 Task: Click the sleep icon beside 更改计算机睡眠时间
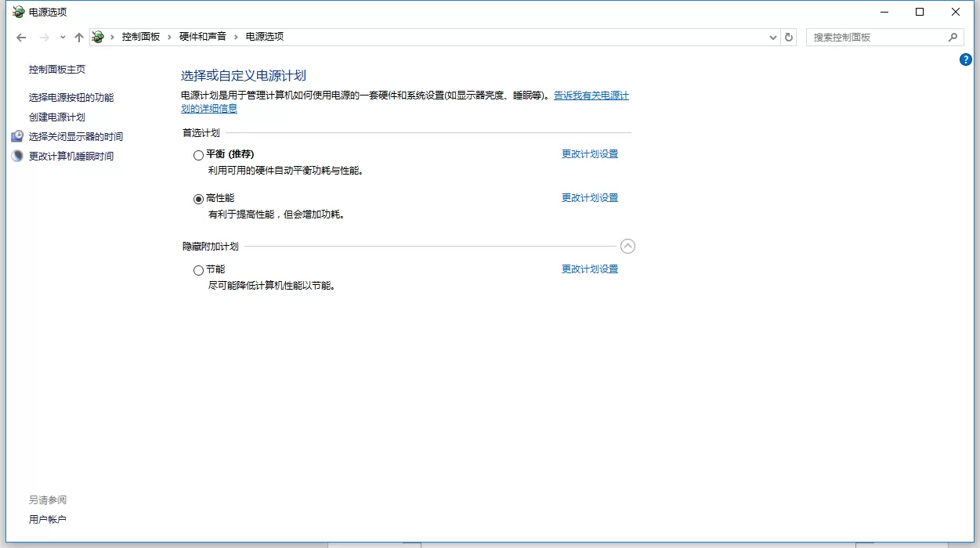click(16, 154)
